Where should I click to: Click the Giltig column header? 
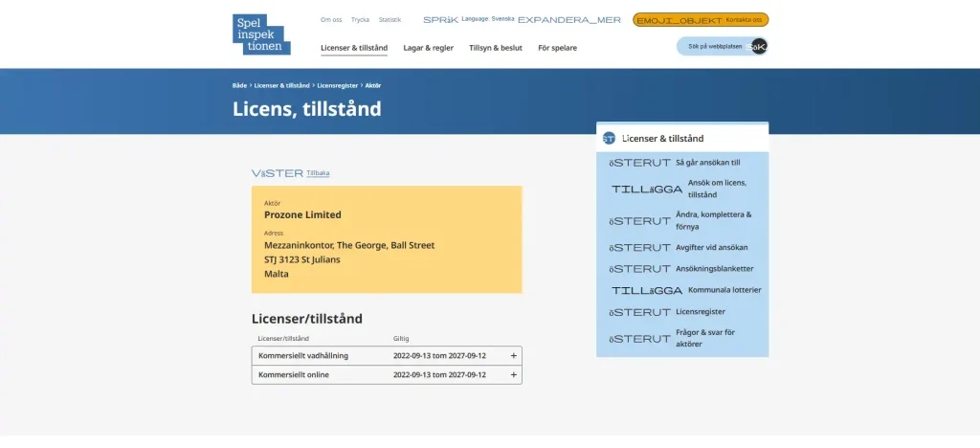(x=401, y=339)
